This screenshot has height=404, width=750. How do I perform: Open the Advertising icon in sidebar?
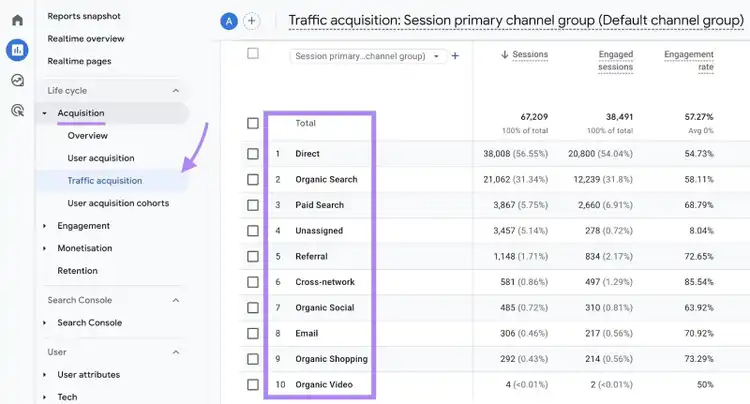click(17, 111)
